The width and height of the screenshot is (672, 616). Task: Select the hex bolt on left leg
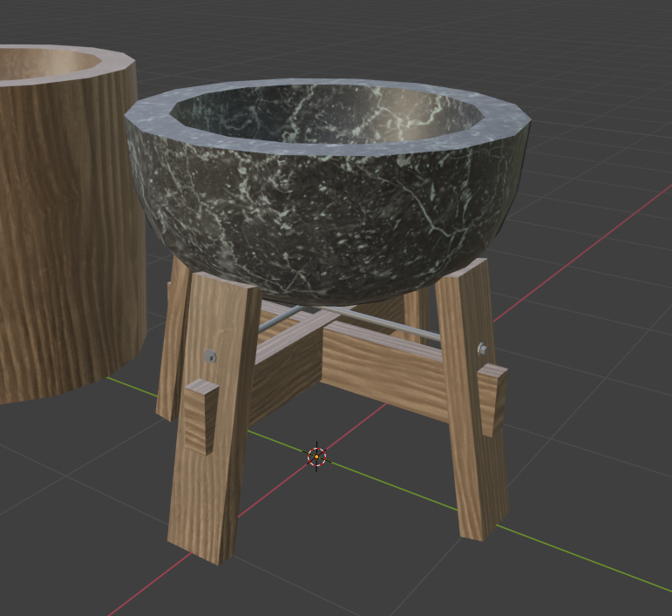(210, 355)
